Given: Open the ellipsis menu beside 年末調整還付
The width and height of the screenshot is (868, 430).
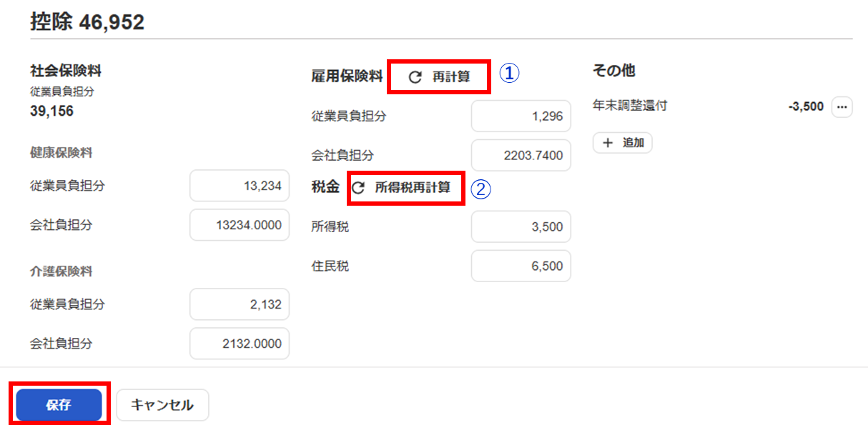Looking at the screenshot, I should tap(842, 107).
